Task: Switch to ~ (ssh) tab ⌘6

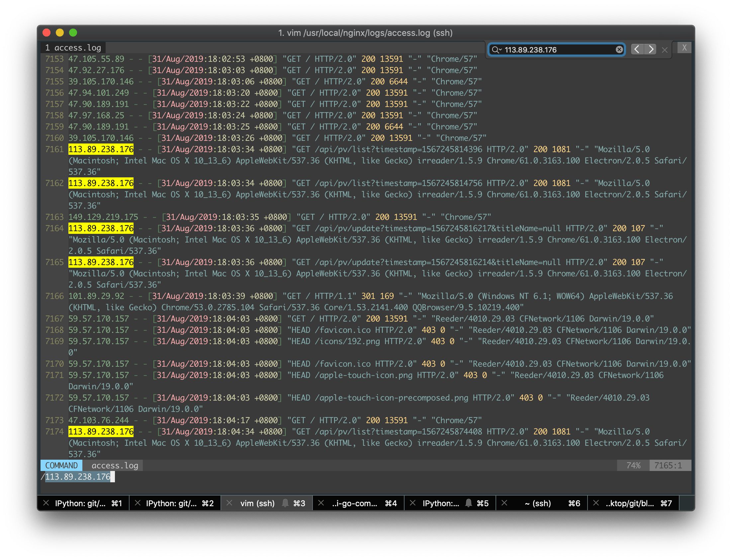Action: 542,503
